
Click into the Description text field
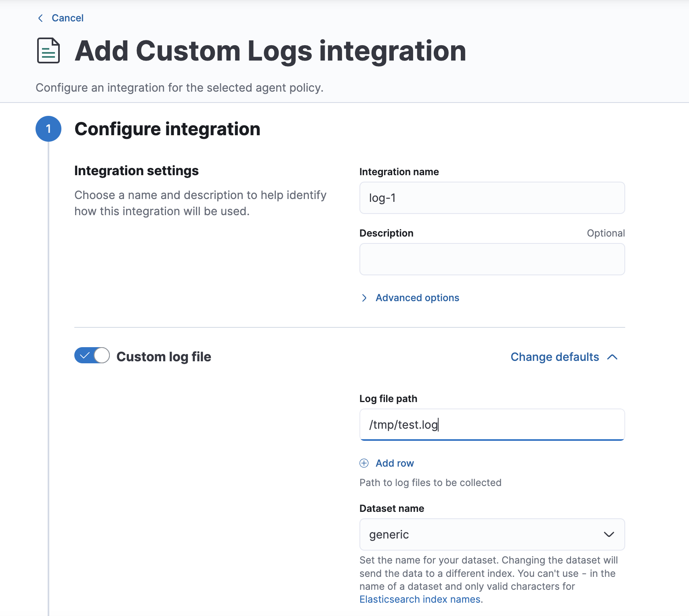(492, 259)
